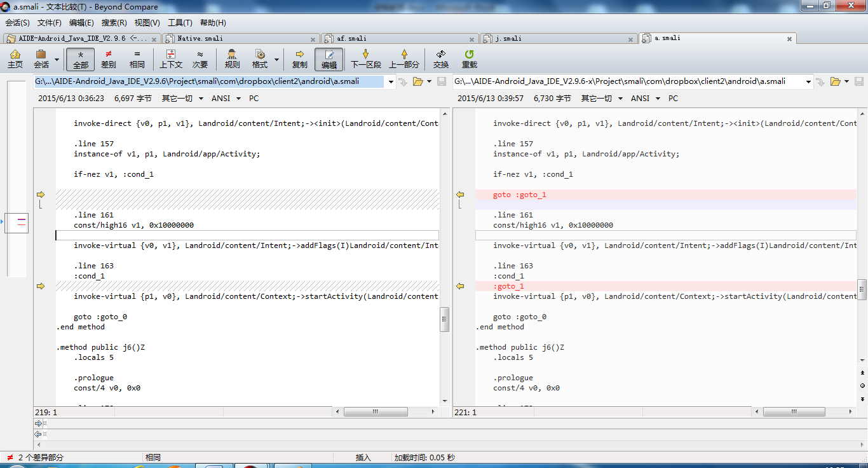Image resolution: width=868 pixels, height=468 pixels.
Task: Toggle 差别 show differences only
Action: coord(109,59)
